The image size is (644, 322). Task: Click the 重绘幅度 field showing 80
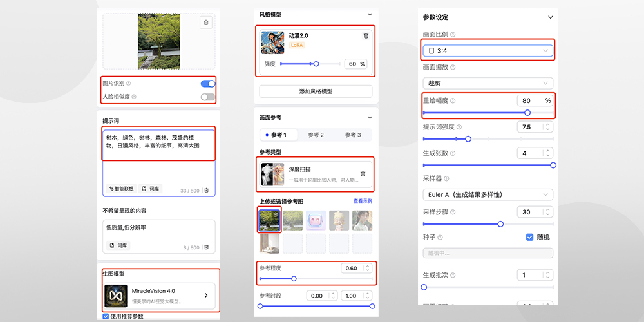(x=536, y=100)
